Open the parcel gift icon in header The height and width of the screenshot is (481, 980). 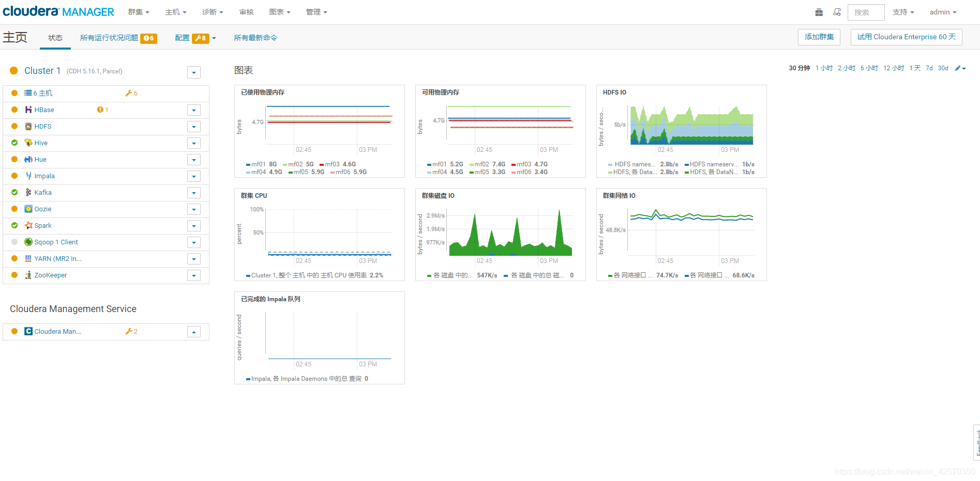click(x=819, y=12)
